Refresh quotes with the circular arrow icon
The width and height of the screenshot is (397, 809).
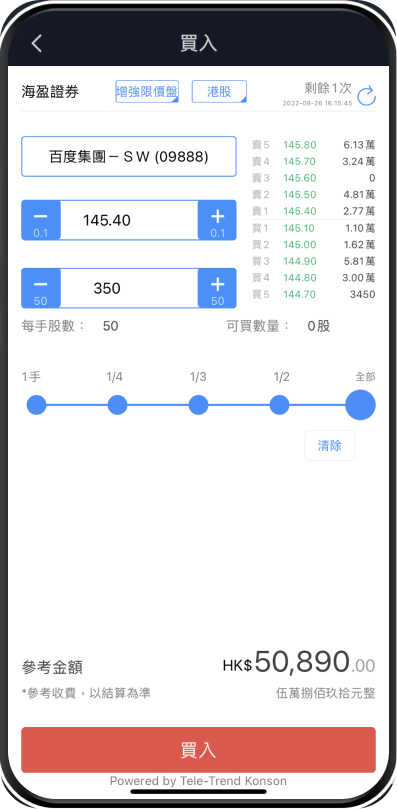coord(366,96)
